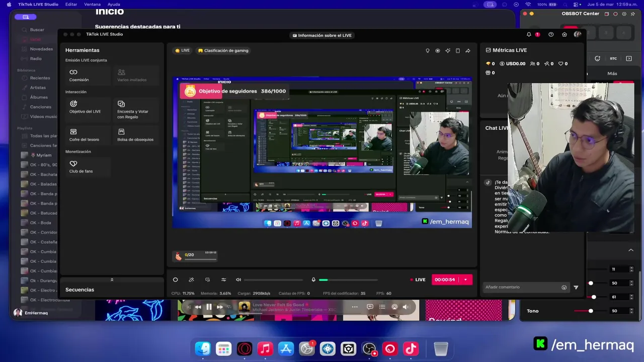Screen dimensions: 644x362
Task: Click the clipboard icon above preview
Action: [458, 50]
